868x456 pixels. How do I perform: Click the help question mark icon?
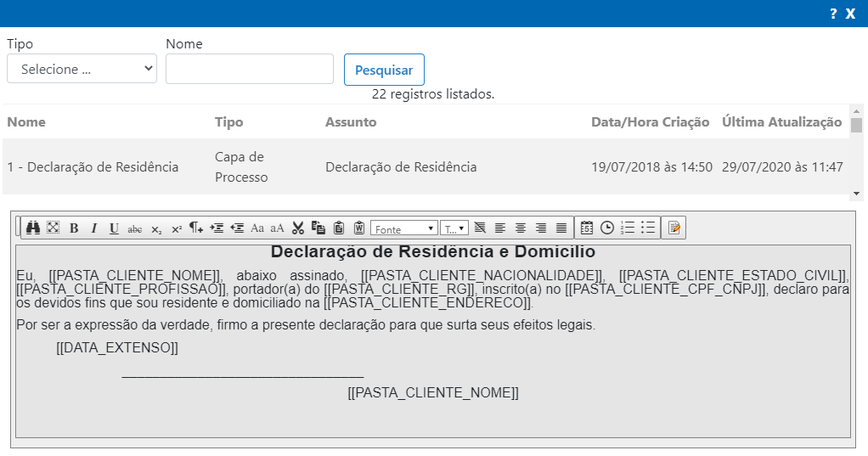coord(833,14)
